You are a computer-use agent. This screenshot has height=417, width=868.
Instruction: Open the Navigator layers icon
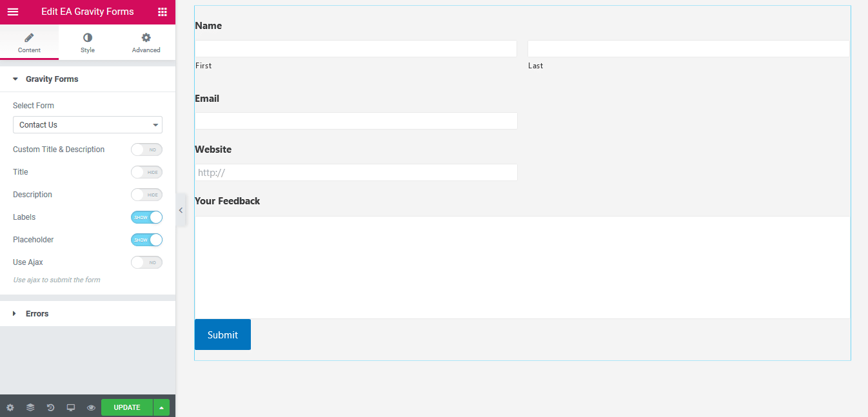click(30, 407)
